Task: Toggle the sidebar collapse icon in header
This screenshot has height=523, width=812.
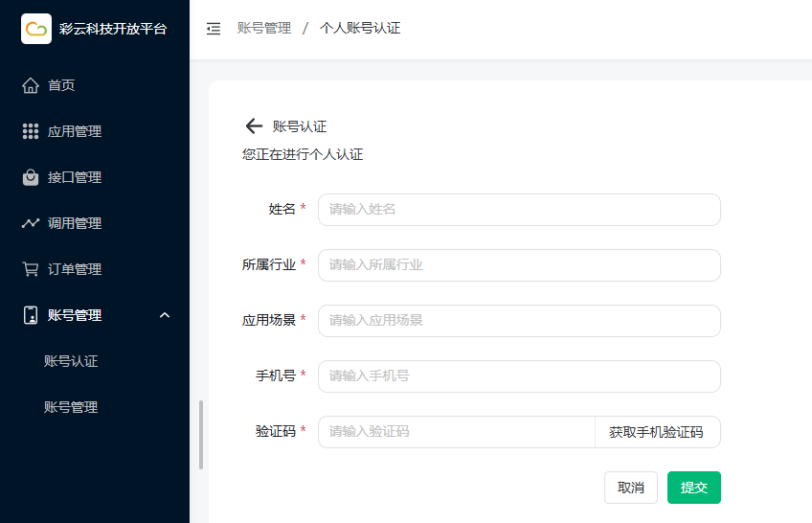Action: 214,29
